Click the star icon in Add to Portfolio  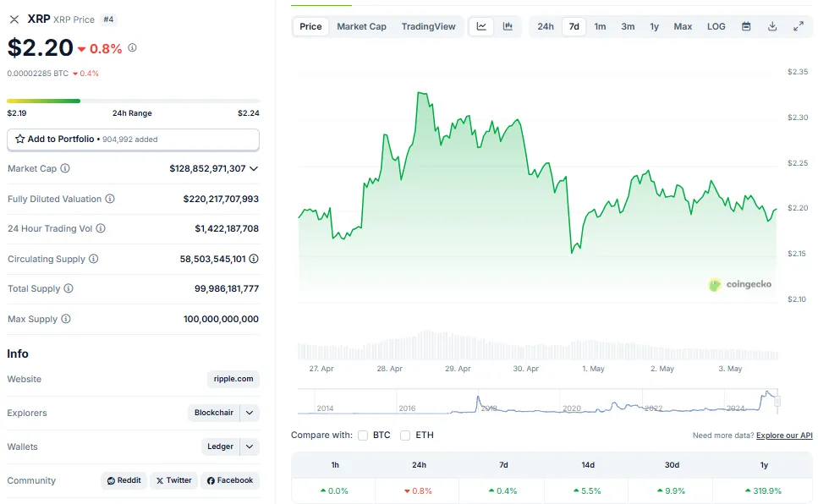tap(19, 139)
